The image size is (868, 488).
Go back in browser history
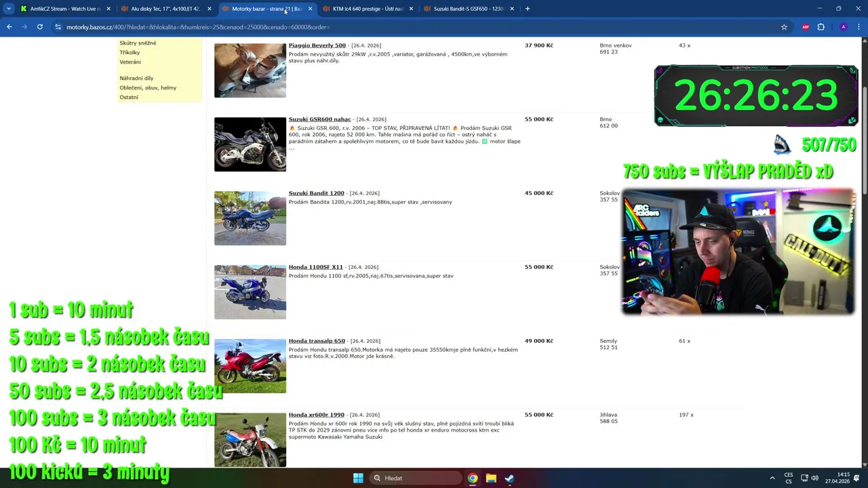[x=9, y=27]
